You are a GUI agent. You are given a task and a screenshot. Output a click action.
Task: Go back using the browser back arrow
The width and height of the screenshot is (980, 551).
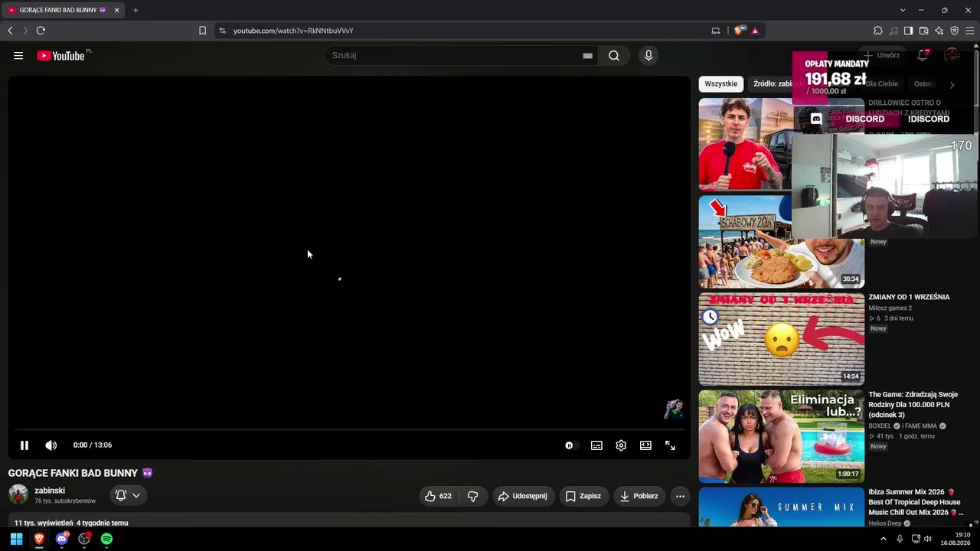[10, 31]
